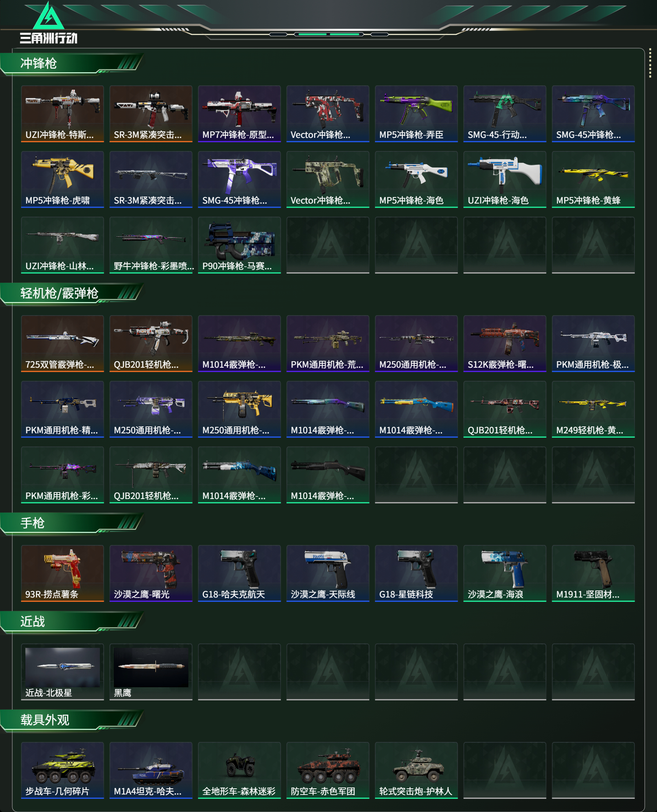Select the 步战车-几何碎片 vehicle skin

pos(62,770)
